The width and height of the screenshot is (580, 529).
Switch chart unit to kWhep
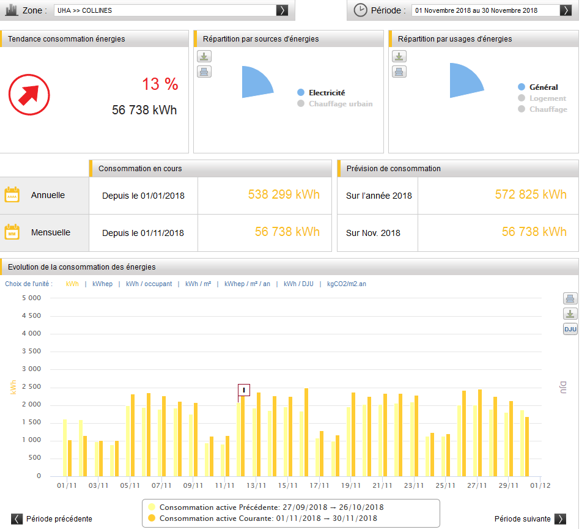tap(102, 284)
